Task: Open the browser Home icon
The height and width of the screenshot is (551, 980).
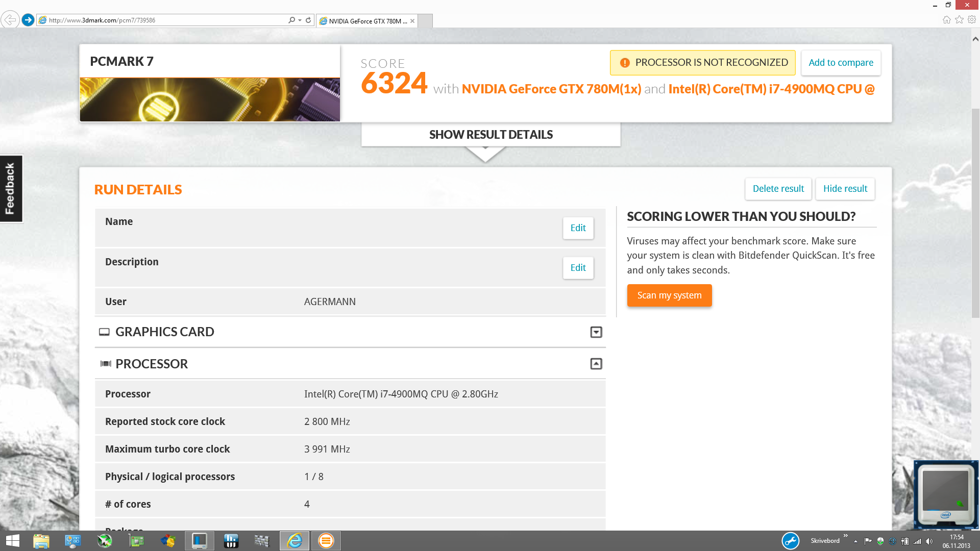Action: click(x=946, y=20)
